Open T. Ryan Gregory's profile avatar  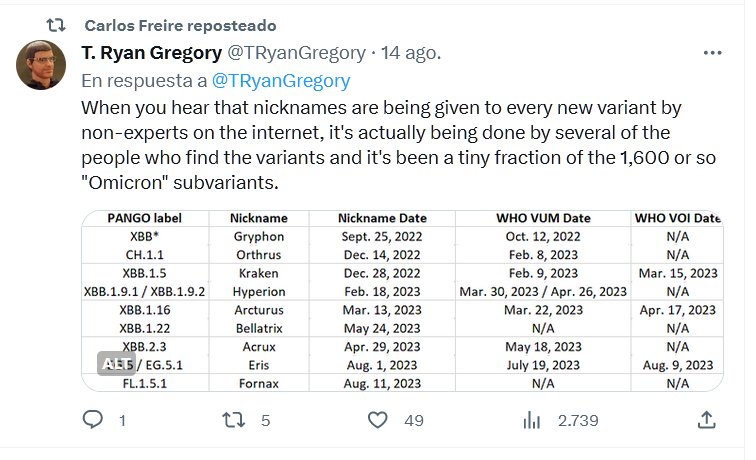click(42, 65)
